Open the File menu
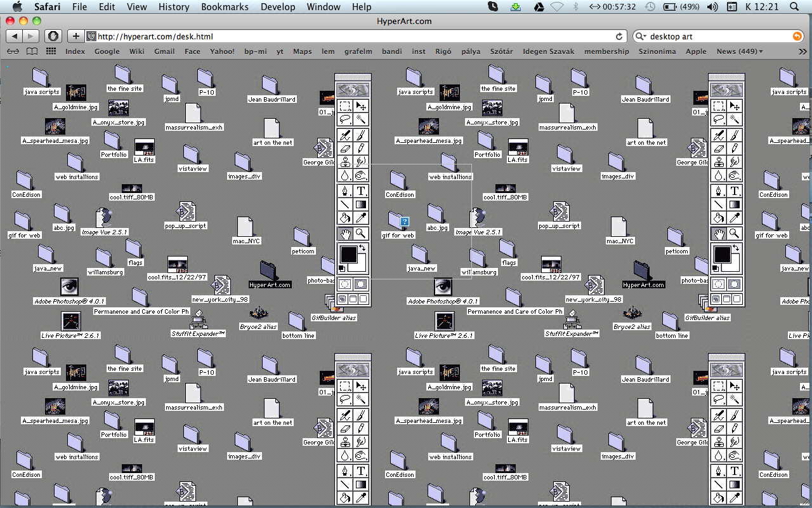The width and height of the screenshot is (812, 508). [79, 7]
